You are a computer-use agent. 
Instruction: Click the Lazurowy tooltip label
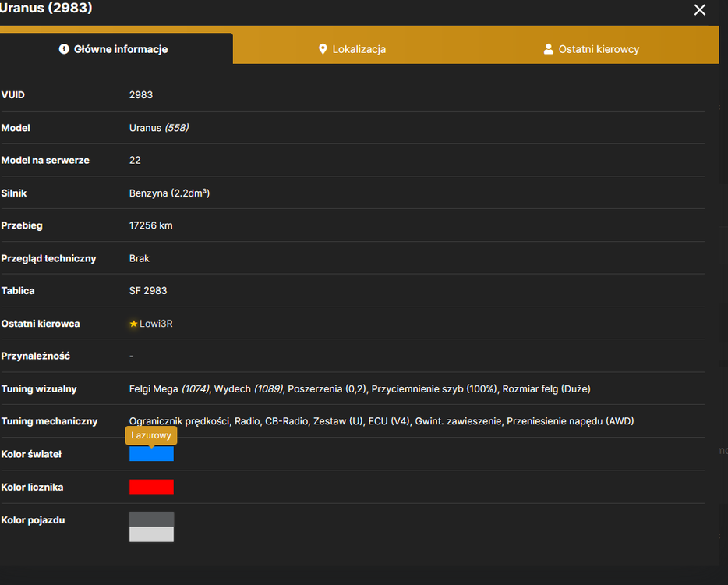pos(151,435)
